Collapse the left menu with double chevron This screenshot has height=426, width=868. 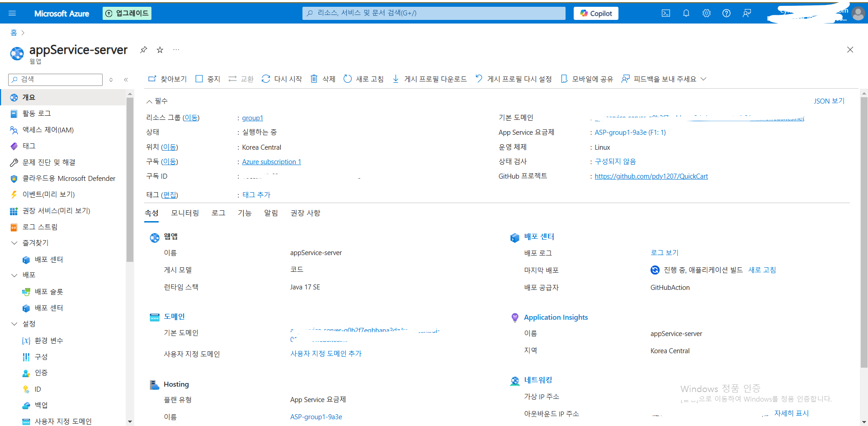(x=126, y=80)
